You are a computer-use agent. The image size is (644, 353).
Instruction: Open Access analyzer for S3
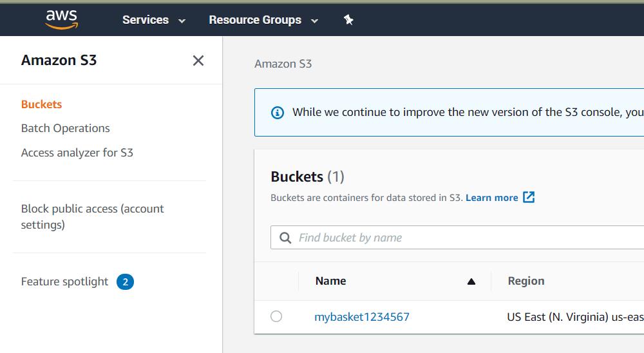(77, 153)
